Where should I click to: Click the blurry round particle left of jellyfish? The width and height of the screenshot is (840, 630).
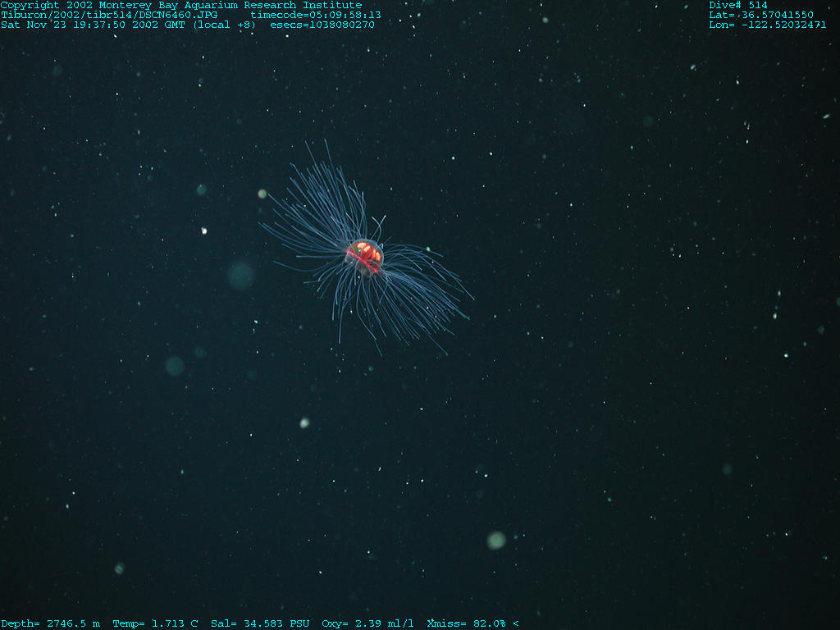(x=240, y=275)
